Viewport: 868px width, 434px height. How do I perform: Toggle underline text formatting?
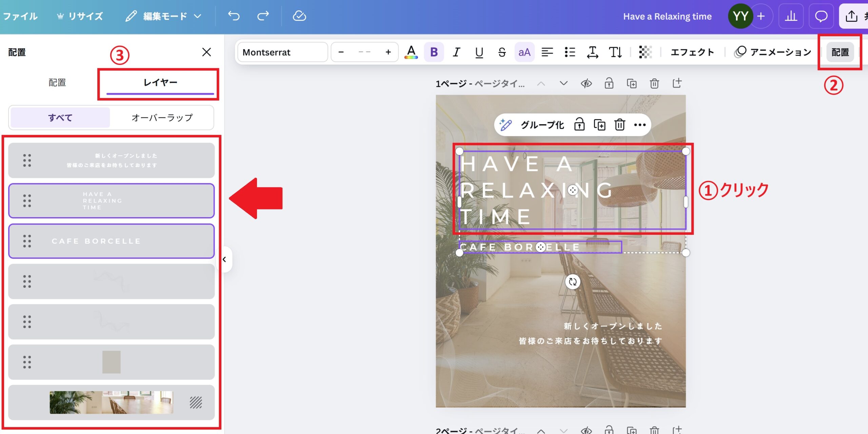[x=479, y=52]
